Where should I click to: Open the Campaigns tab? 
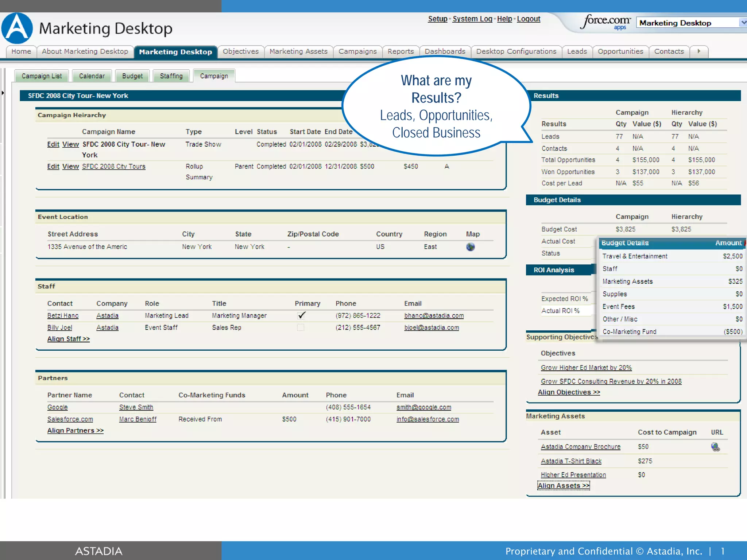click(x=357, y=51)
